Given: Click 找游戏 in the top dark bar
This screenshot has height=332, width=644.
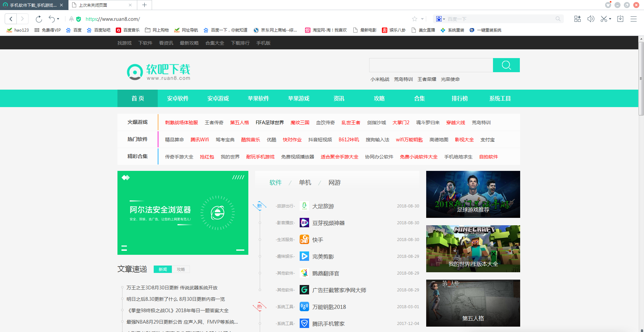Looking at the screenshot, I should tap(125, 43).
